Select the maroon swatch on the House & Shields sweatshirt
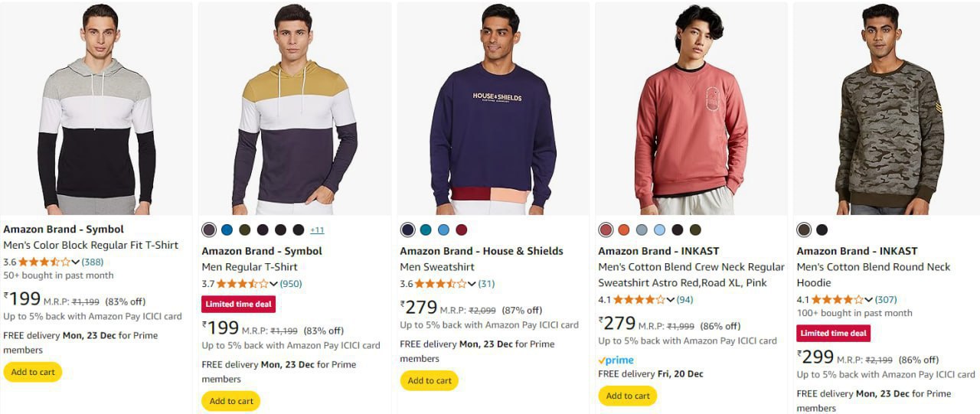 click(461, 230)
